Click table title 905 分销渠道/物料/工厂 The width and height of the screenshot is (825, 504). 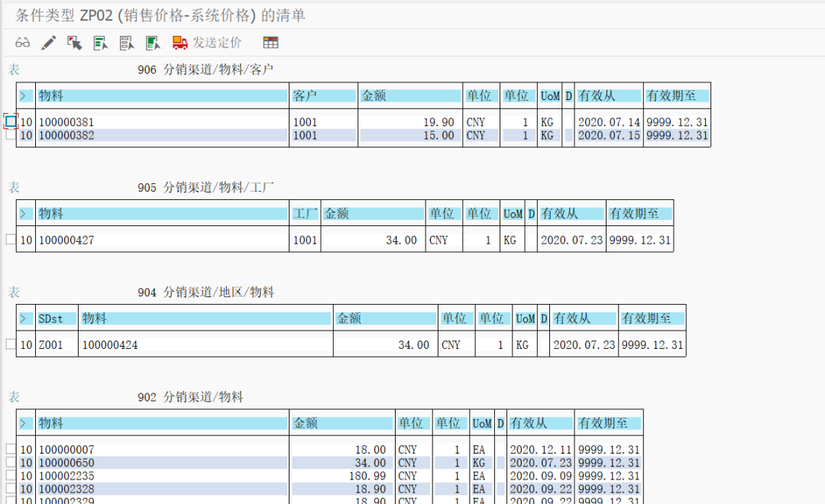click(x=205, y=187)
